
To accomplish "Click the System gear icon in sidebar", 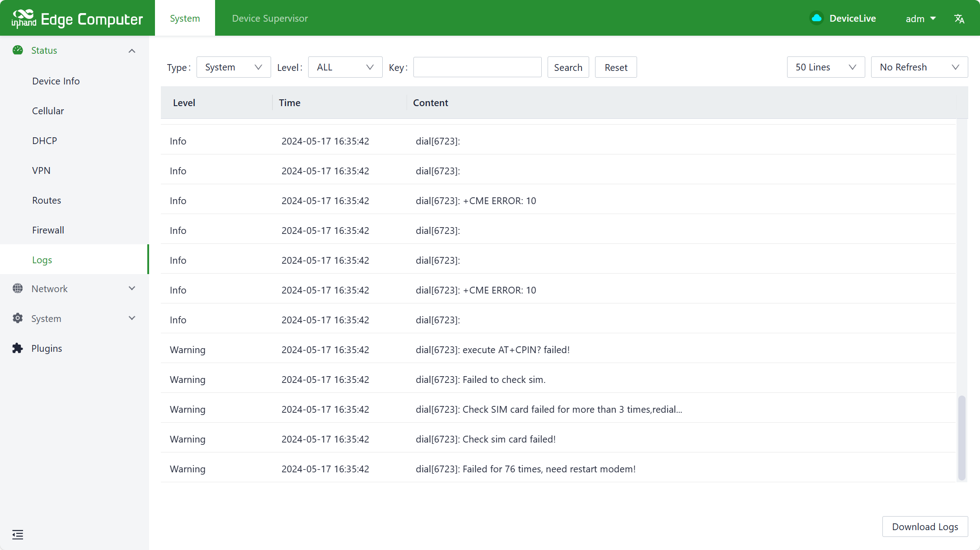I will 18,318.
